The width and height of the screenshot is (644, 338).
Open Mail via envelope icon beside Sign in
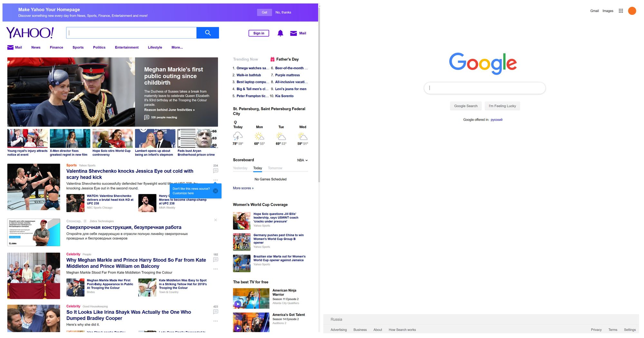point(293,33)
